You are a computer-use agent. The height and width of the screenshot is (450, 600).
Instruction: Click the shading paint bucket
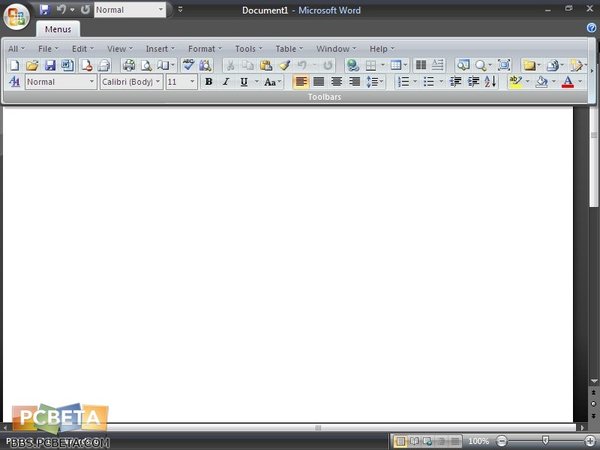[x=541, y=82]
